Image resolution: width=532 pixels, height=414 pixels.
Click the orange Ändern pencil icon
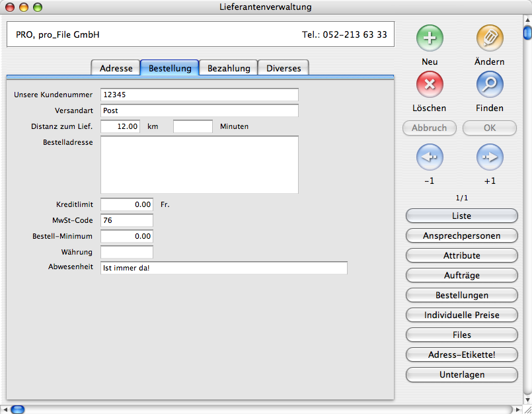click(490, 38)
